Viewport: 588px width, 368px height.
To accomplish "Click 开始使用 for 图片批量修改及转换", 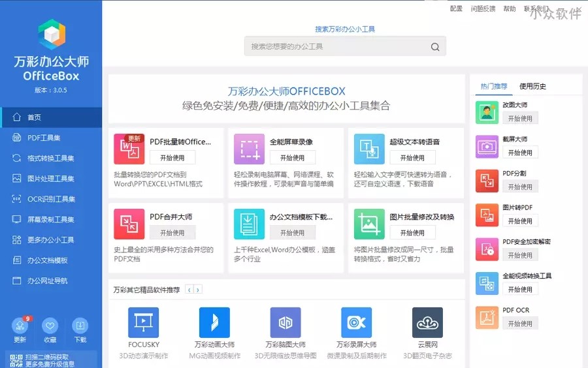I will tap(412, 232).
